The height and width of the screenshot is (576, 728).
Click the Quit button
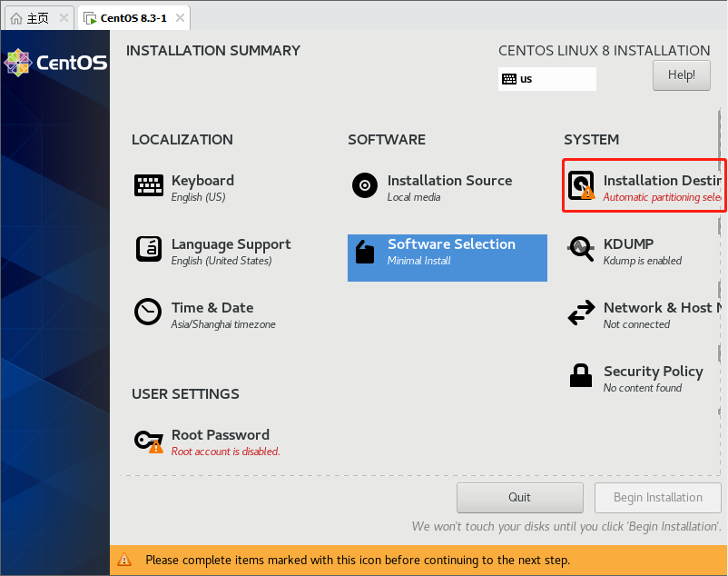pyautogui.click(x=519, y=498)
